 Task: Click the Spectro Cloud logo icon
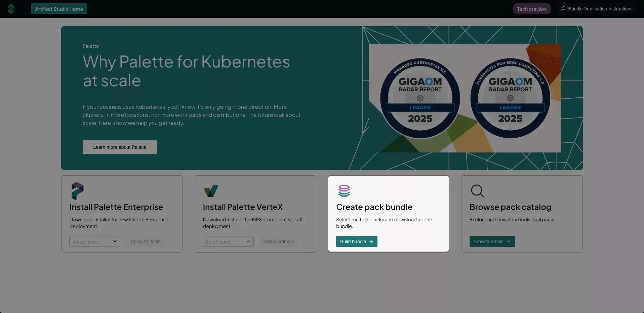(11, 8)
